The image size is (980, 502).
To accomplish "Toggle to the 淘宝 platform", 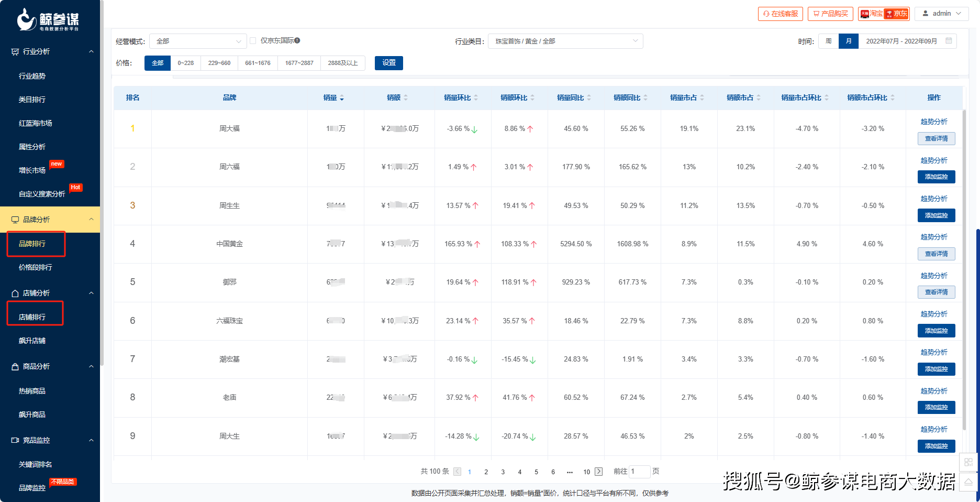I will 872,14.
